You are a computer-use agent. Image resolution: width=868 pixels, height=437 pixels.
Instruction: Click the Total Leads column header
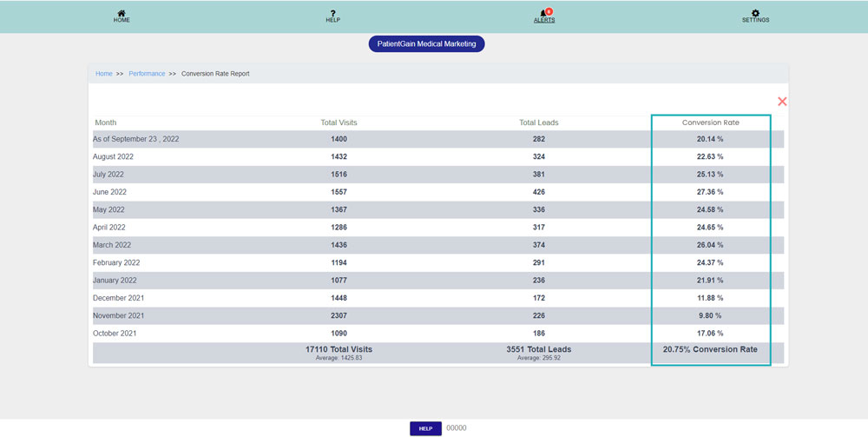tap(539, 122)
